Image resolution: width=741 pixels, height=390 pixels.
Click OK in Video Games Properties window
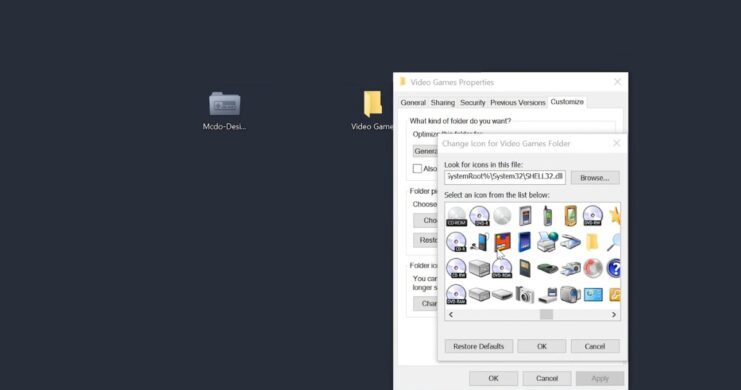[x=493, y=378]
